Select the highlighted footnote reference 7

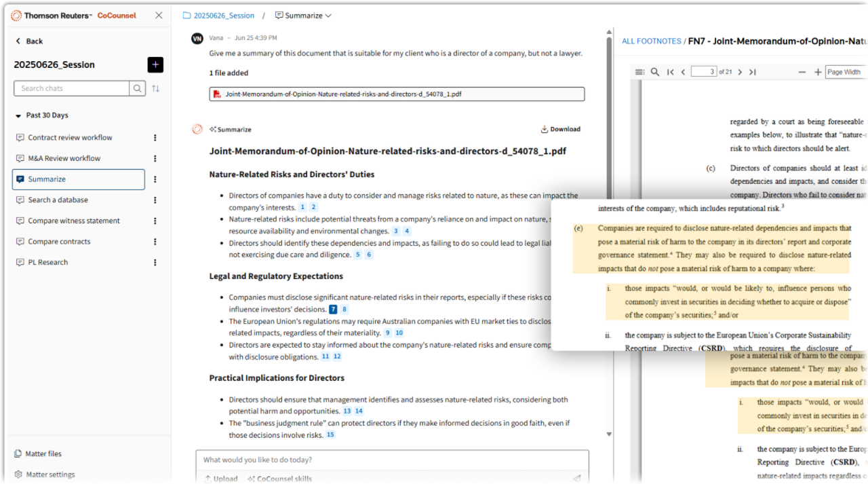coord(333,310)
